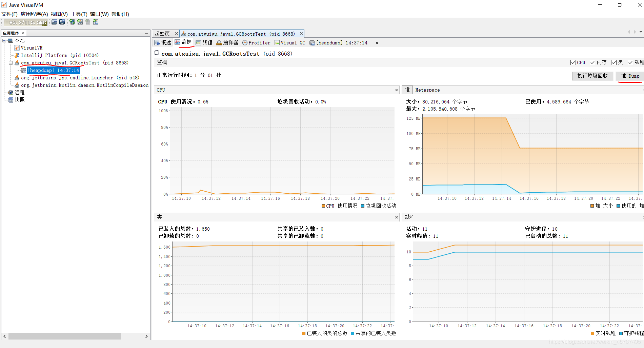Click the heapdump snapshot icon in tree

pyautogui.click(x=23, y=70)
